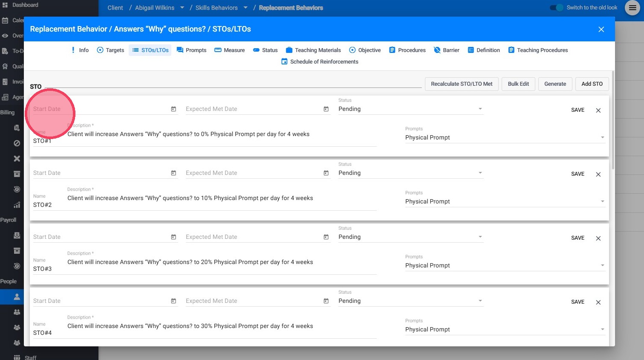Expand the STO#1 Status dropdown
The image size is (644, 360).
pos(480,109)
